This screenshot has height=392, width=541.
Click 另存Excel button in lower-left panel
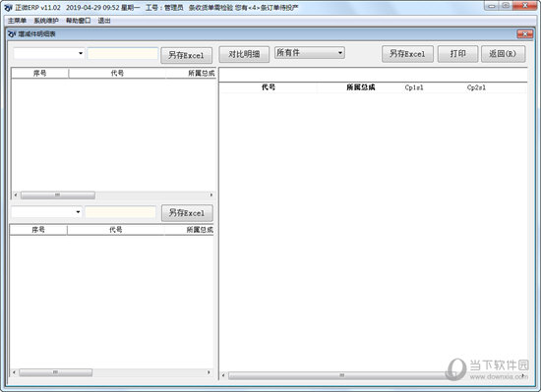pyautogui.click(x=187, y=213)
